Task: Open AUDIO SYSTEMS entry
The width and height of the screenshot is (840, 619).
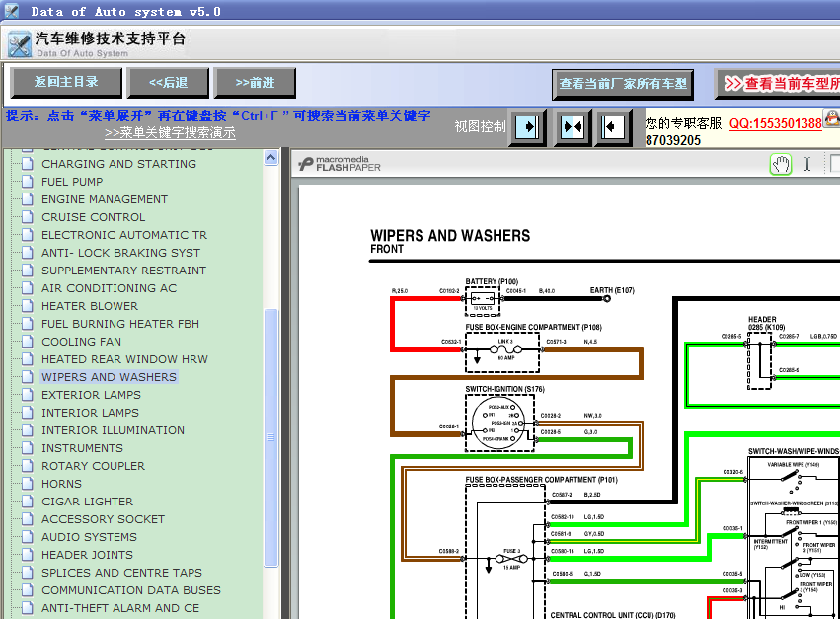Action: (90, 536)
